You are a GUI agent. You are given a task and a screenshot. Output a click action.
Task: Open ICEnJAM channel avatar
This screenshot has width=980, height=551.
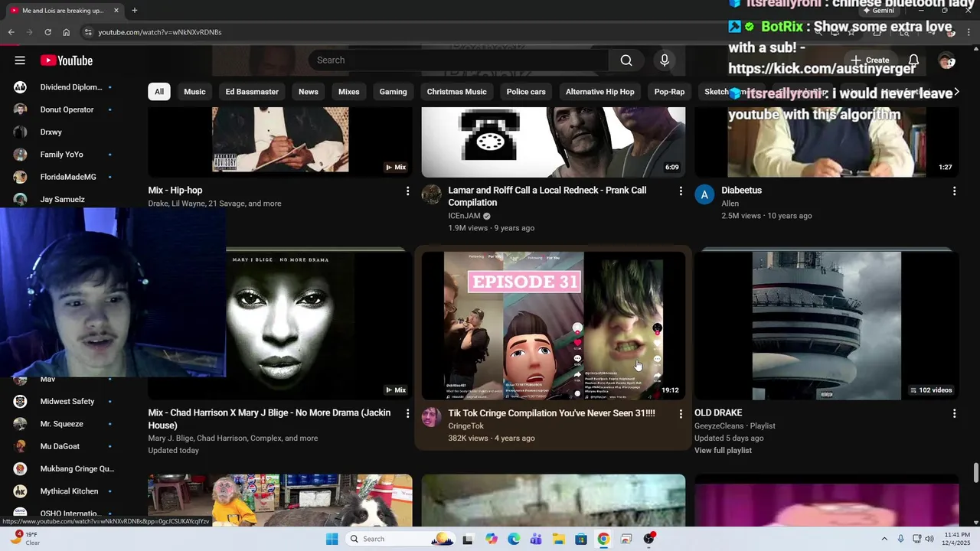pyautogui.click(x=432, y=194)
